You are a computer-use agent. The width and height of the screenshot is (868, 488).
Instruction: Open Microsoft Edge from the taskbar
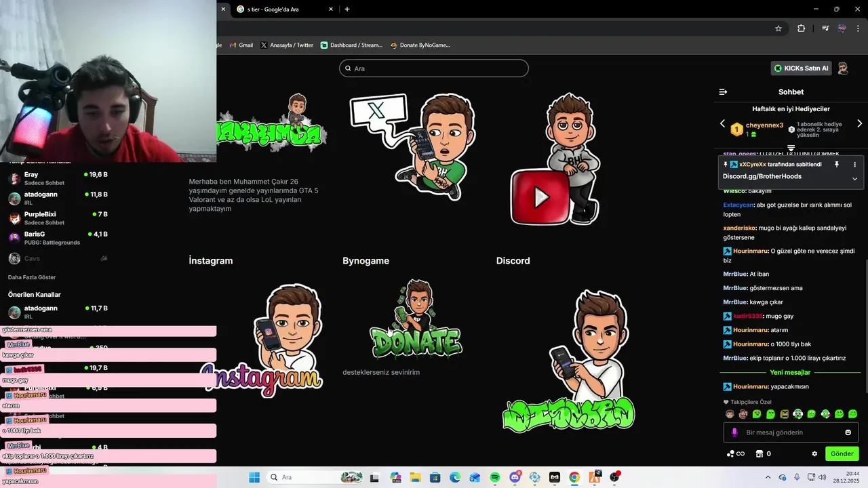coord(455,477)
